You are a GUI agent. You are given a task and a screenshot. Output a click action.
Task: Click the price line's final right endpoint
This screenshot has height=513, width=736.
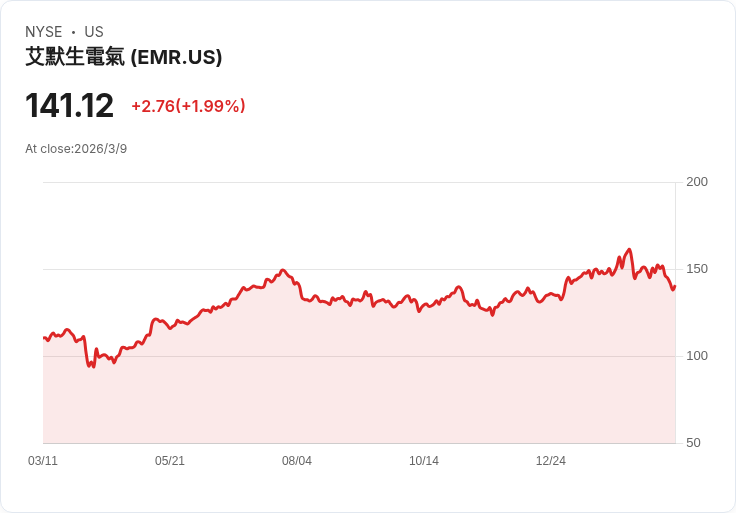click(675, 286)
